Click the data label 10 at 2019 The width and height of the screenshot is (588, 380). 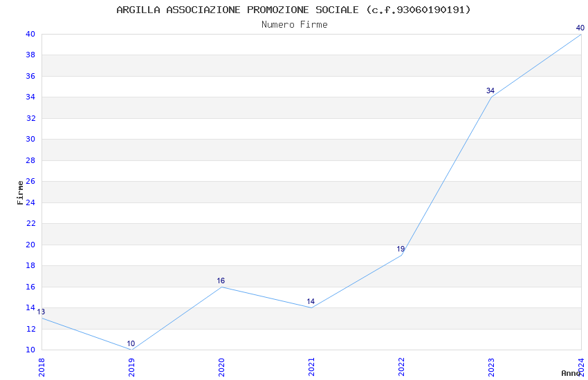coord(131,343)
